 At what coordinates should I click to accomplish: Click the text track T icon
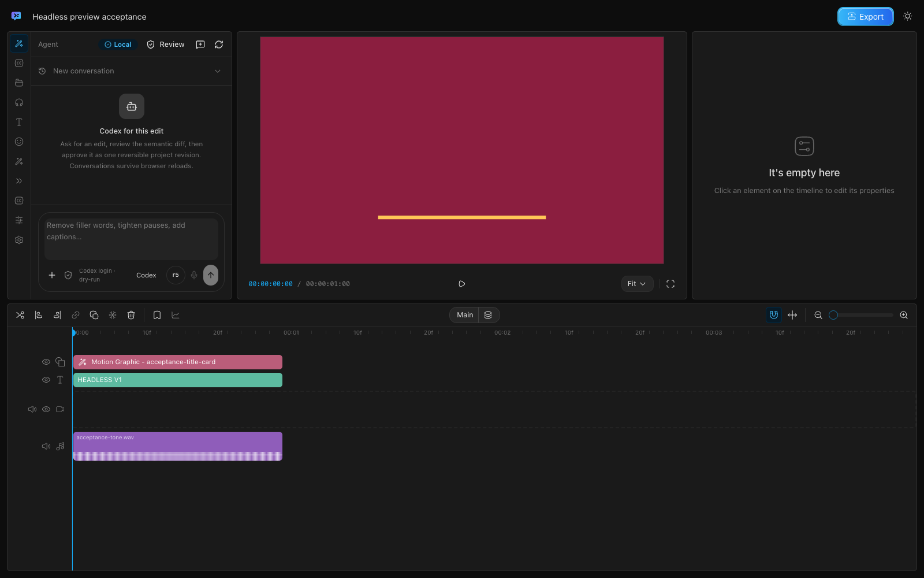point(60,380)
